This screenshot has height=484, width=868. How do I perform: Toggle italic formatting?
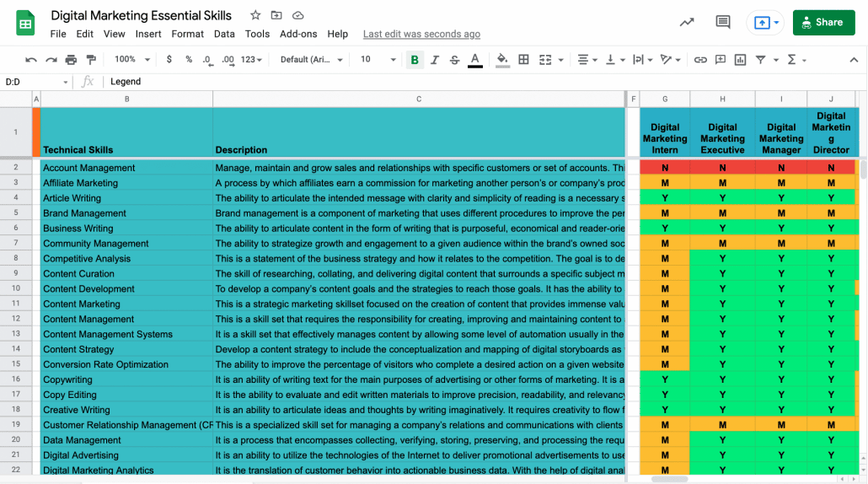(435, 60)
